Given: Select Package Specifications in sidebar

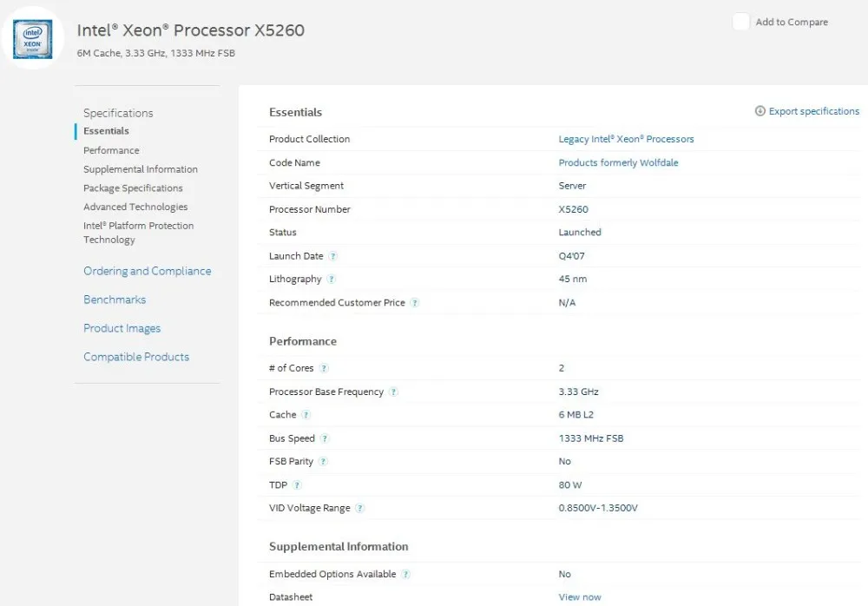Looking at the screenshot, I should 133,188.
